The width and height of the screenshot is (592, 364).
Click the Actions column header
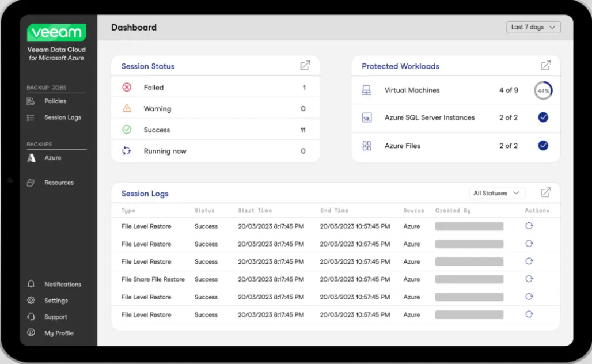[x=537, y=210]
